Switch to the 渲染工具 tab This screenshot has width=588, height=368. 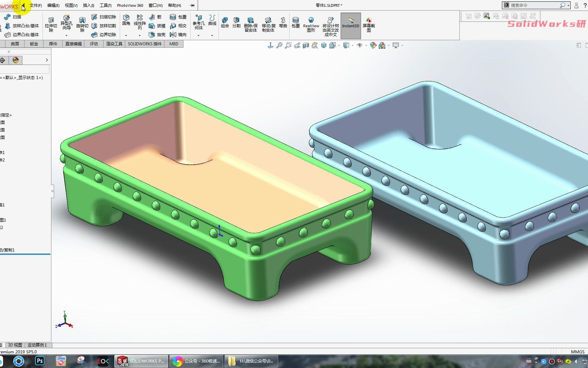(114, 44)
